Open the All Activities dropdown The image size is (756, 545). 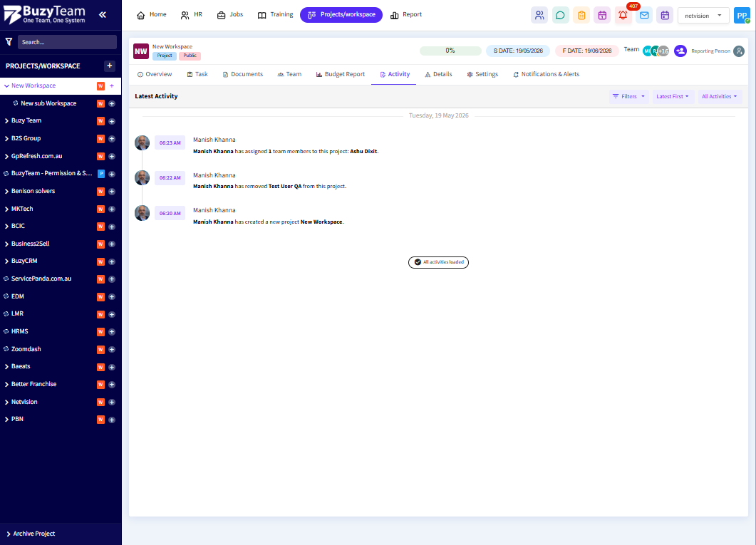720,96
